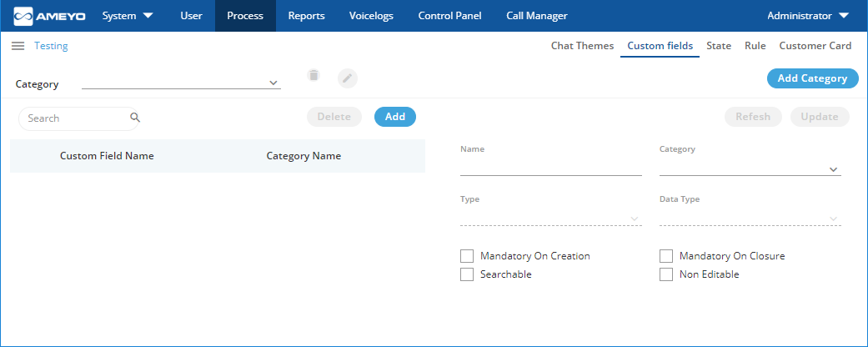Open the Testing process link
868x347 pixels.
click(x=51, y=46)
